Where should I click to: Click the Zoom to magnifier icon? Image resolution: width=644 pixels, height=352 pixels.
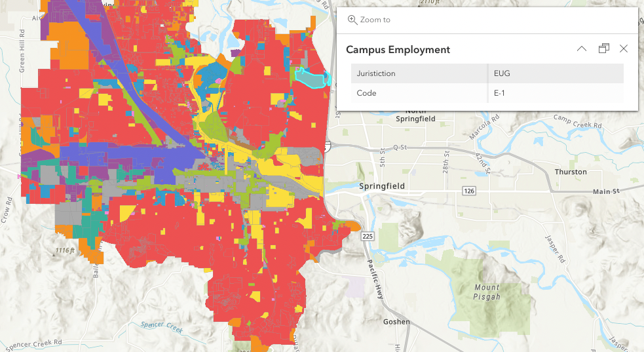(x=352, y=20)
